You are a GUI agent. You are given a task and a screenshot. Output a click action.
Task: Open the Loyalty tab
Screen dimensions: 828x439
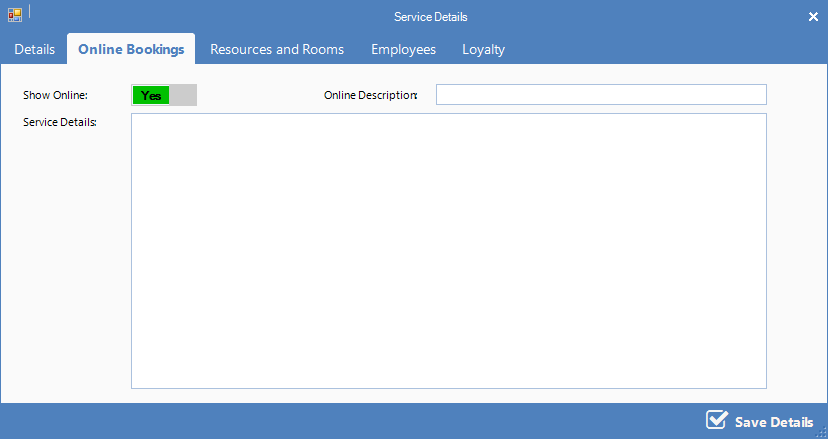point(483,49)
